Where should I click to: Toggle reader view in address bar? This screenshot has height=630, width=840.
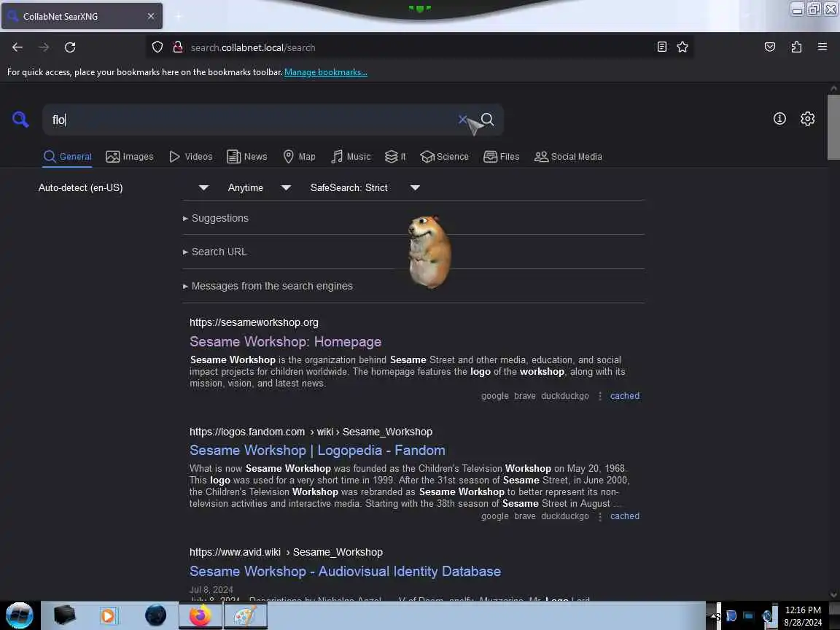(x=661, y=47)
